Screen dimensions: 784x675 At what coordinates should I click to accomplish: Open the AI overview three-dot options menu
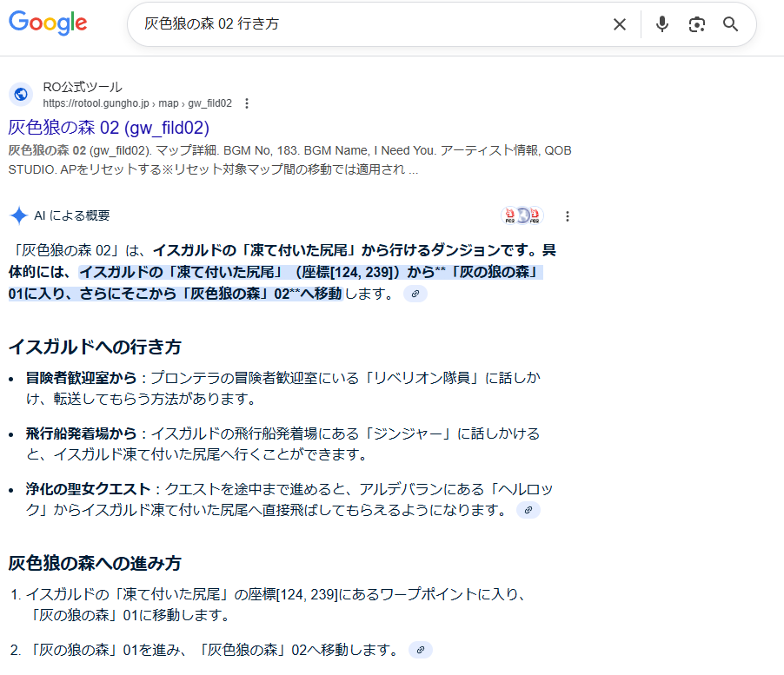coord(568,216)
